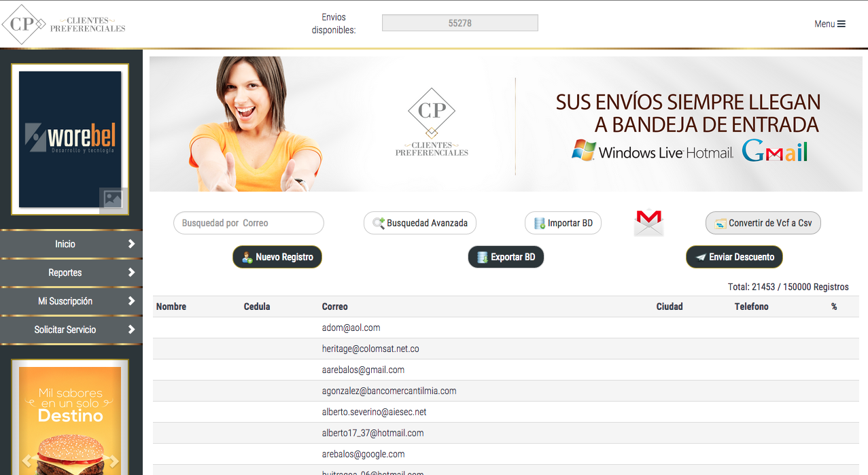The width and height of the screenshot is (868, 475).
Task: Expand the Mi Suscripción sidebar chevron
Action: 131,301
